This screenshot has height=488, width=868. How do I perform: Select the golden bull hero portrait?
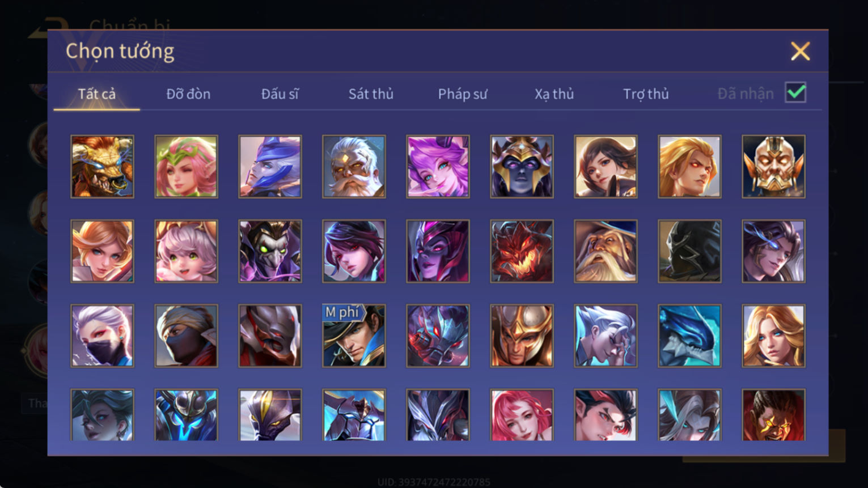point(102,167)
